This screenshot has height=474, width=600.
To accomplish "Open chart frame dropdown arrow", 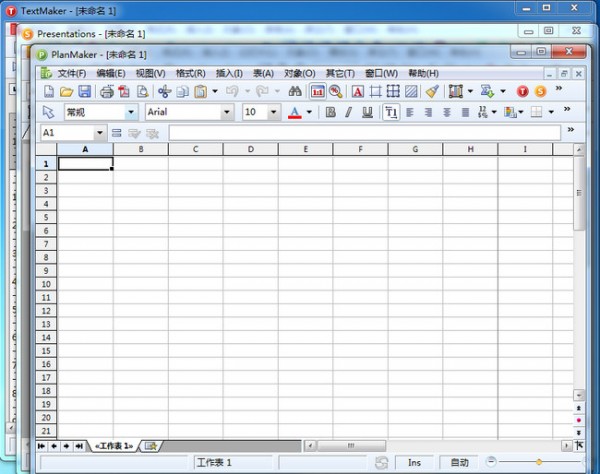I will point(470,91).
